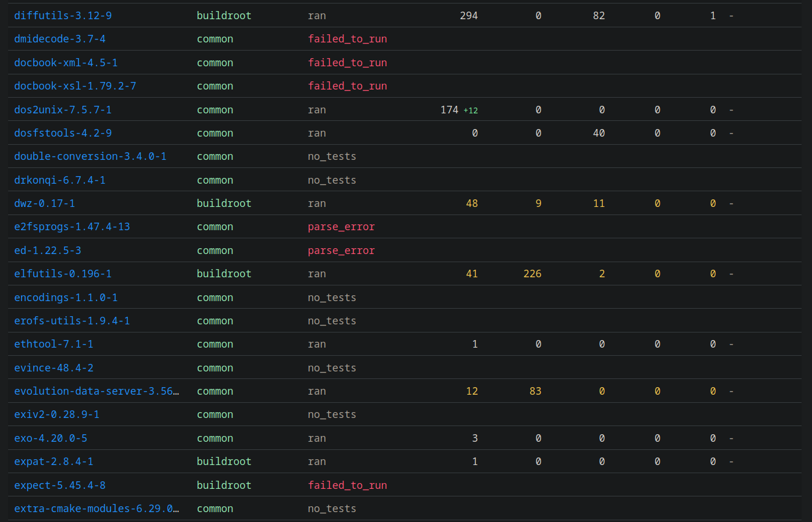Click the docbook-xsl-1.79.2-7 link
The image size is (812, 522).
click(75, 86)
